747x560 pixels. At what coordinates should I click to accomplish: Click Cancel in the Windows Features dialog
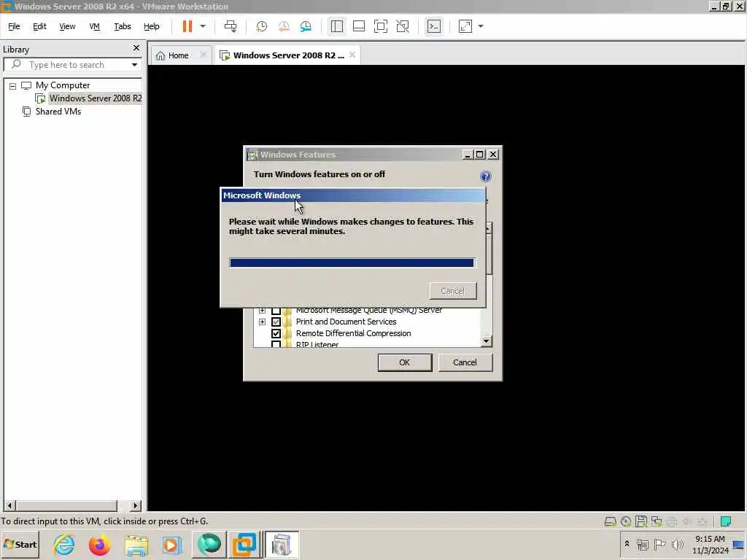(x=465, y=362)
